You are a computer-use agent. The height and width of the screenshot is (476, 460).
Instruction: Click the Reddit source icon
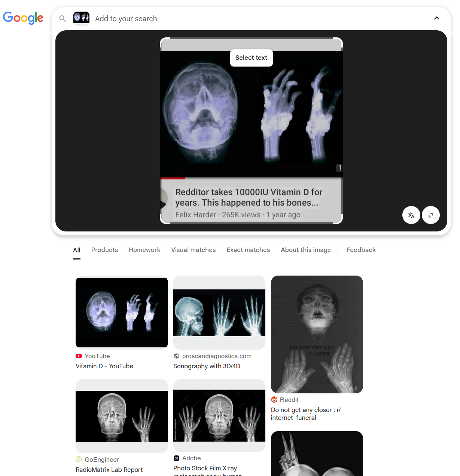point(274,400)
